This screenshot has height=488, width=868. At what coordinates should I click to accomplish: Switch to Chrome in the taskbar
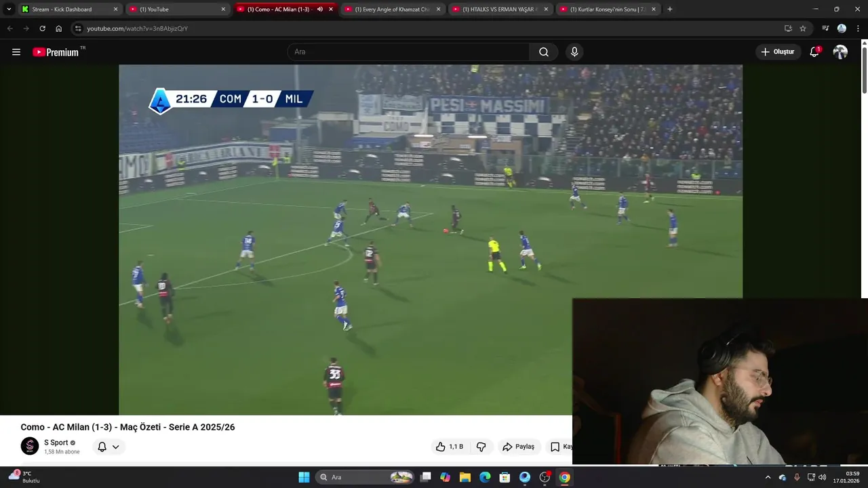pyautogui.click(x=564, y=477)
